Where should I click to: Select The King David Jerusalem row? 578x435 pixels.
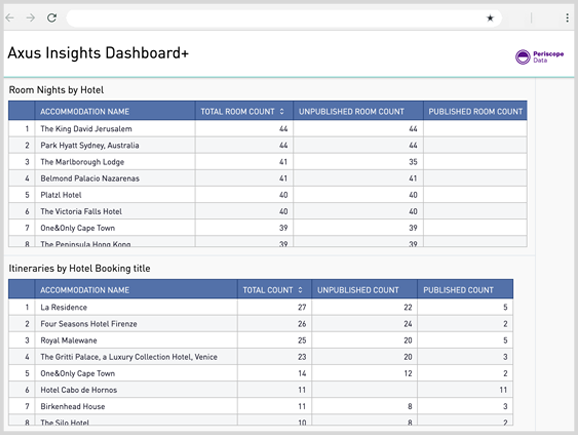[268, 129]
